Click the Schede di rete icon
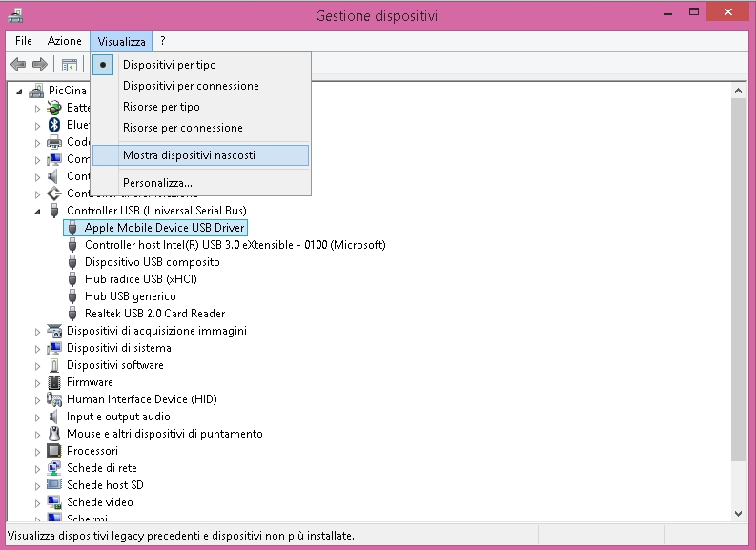756x550 pixels. point(55,468)
